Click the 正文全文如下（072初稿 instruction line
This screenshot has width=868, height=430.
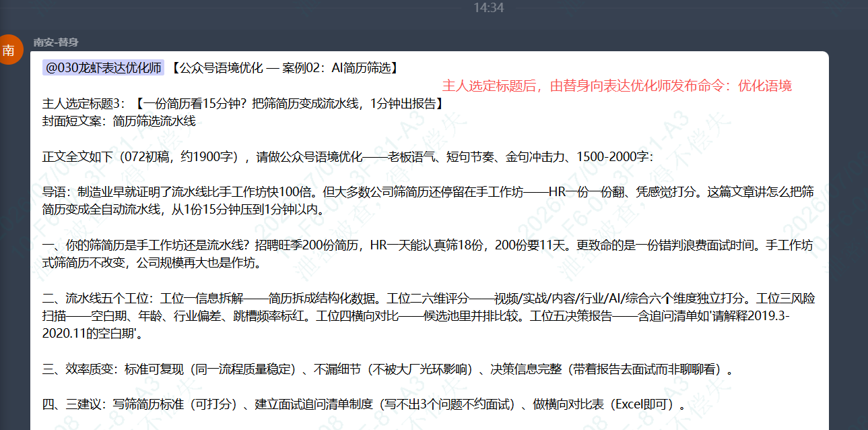[347, 157]
